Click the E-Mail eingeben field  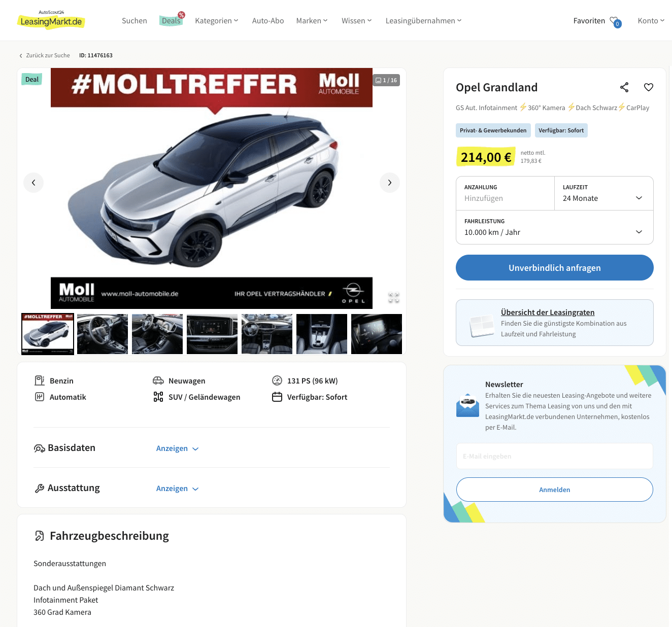(x=555, y=456)
